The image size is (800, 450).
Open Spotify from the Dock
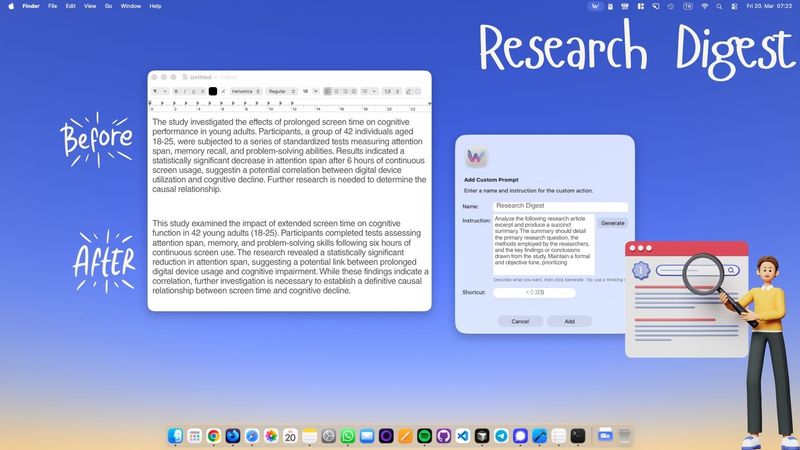click(x=424, y=436)
